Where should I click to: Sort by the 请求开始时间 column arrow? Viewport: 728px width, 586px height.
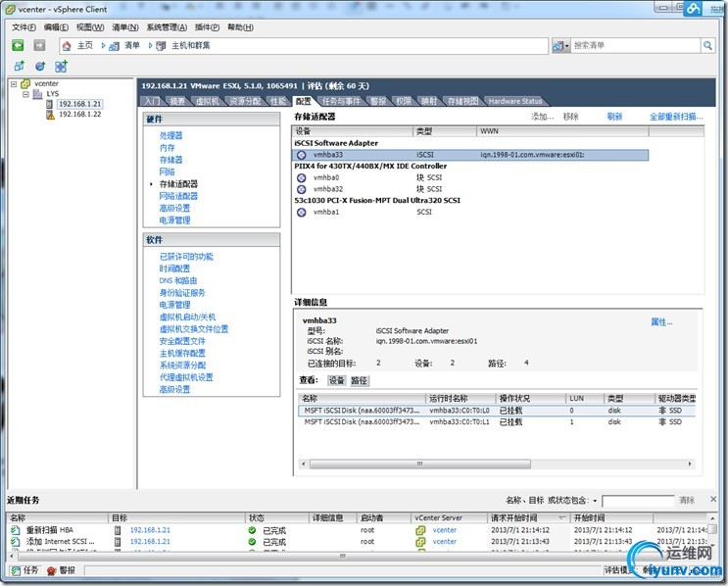pos(561,517)
